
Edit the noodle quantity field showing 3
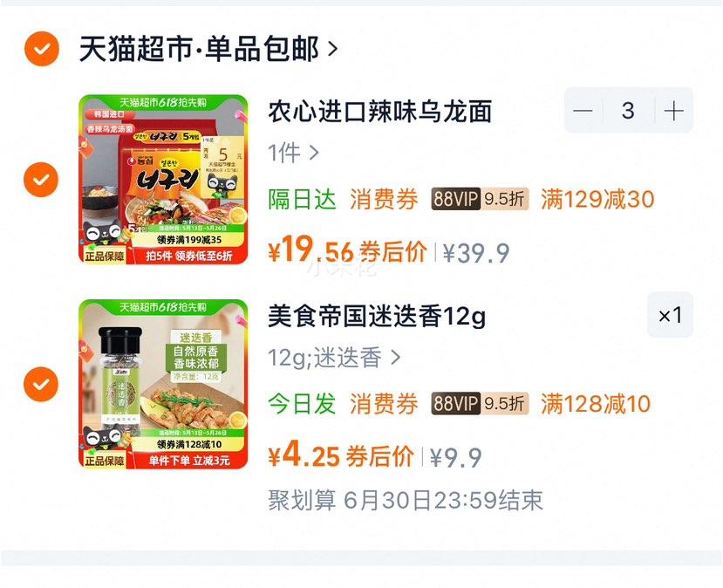(x=628, y=111)
